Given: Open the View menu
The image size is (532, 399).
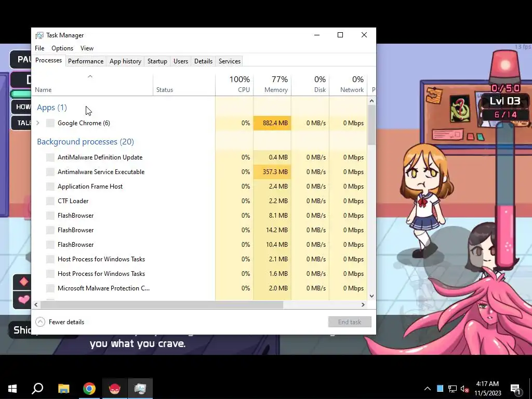Looking at the screenshot, I should click(x=87, y=48).
